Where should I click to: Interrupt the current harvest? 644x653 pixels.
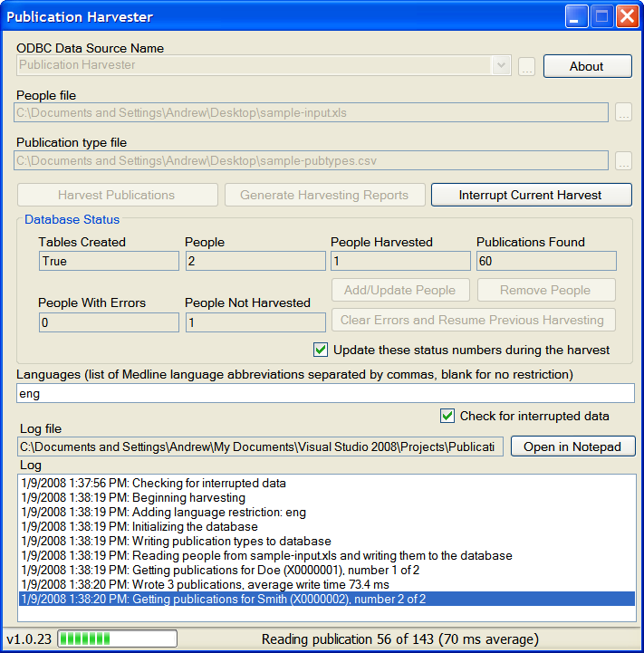pos(531,195)
